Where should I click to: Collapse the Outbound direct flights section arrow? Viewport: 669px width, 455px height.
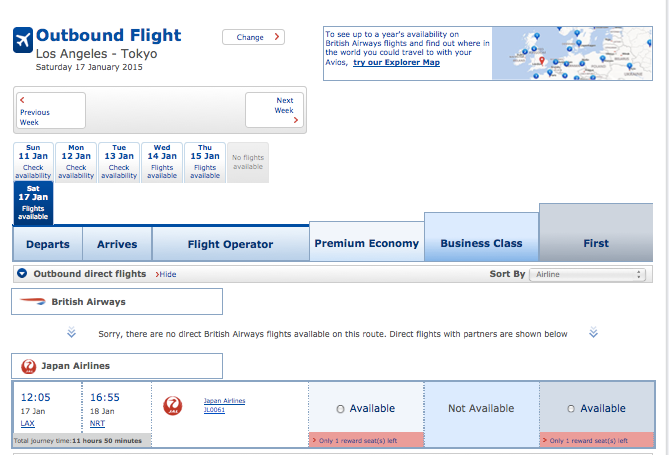(x=22, y=274)
